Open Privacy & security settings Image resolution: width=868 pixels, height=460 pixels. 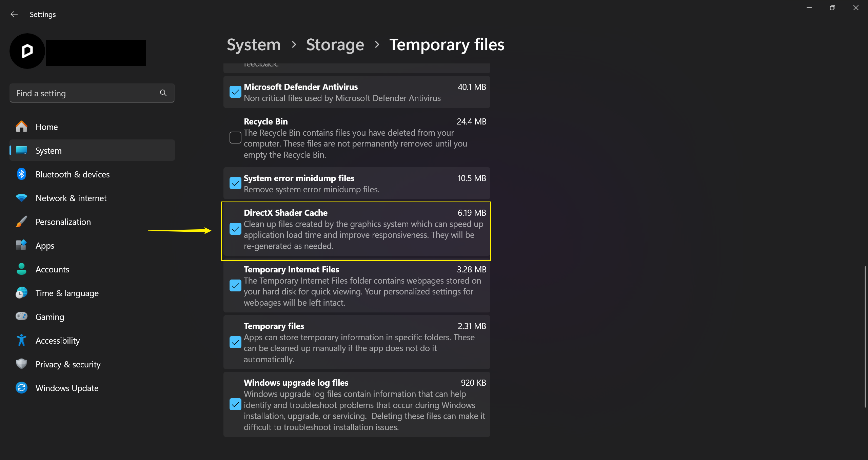tap(92, 364)
